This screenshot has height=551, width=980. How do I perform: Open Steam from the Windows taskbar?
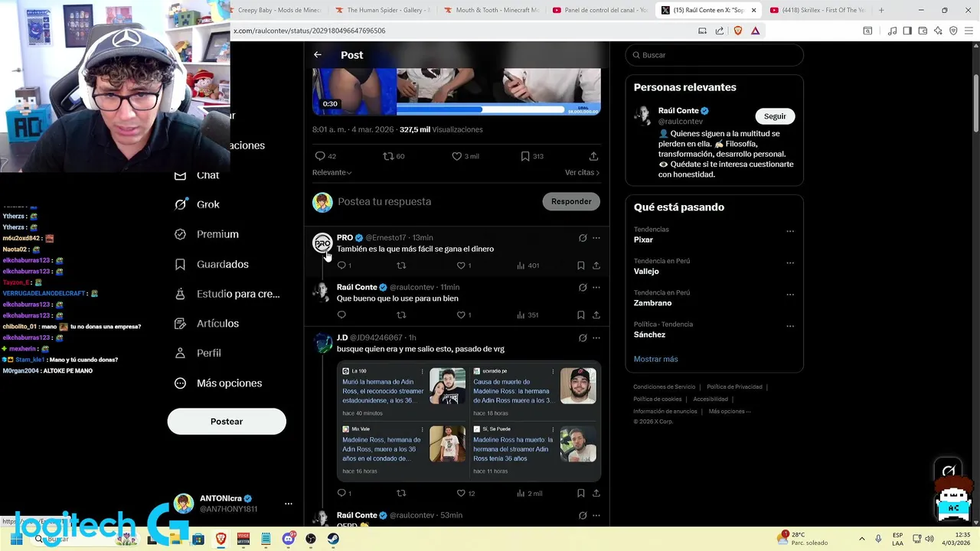[x=333, y=539]
